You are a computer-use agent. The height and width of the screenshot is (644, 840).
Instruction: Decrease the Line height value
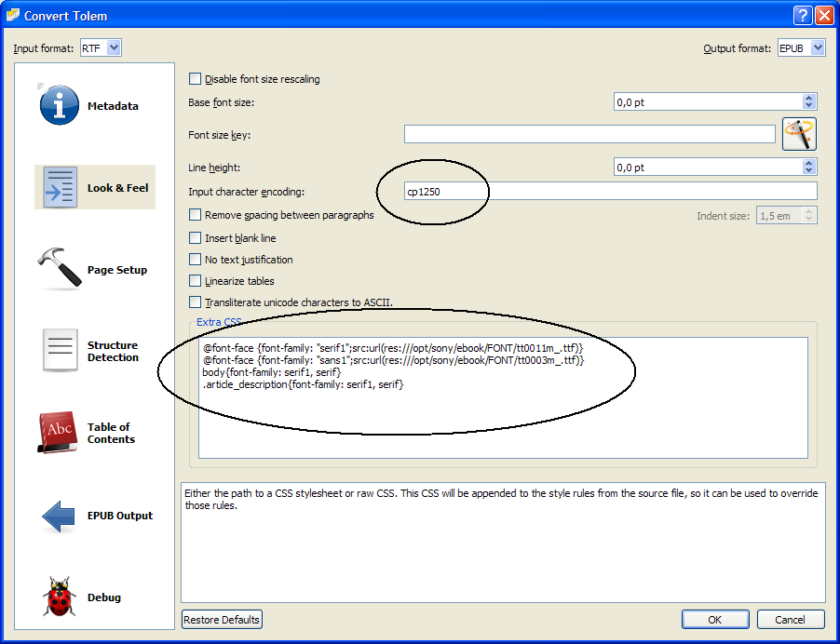point(809,170)
